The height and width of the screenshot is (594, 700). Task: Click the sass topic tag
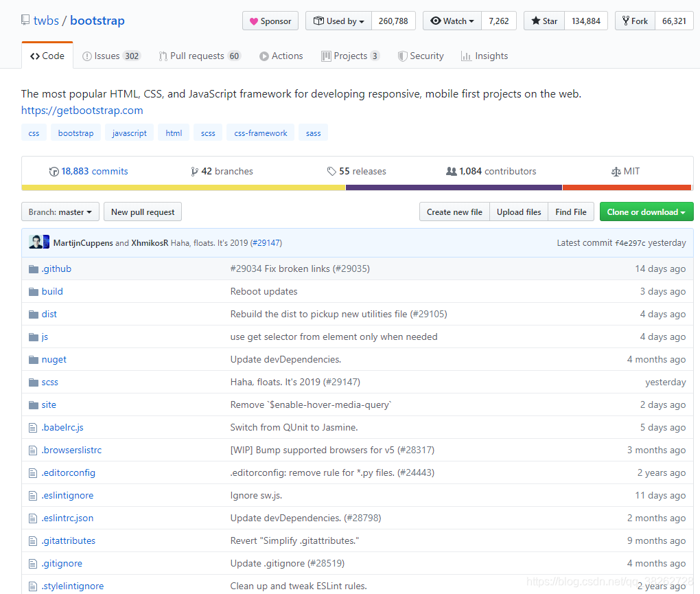point(314,133)
